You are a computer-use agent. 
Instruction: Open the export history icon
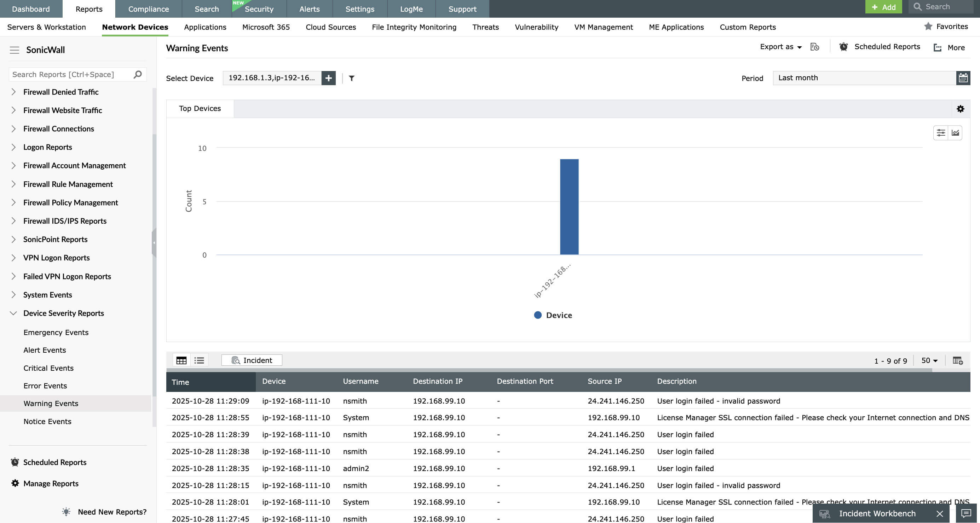tap(814, 47)
